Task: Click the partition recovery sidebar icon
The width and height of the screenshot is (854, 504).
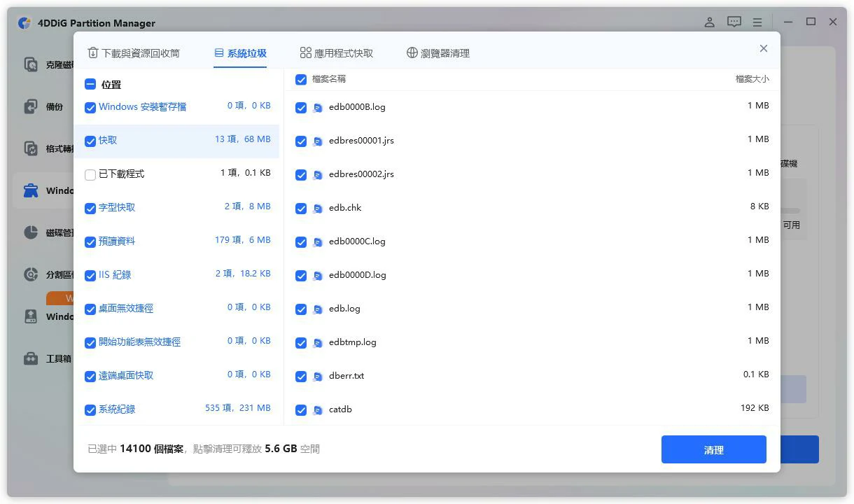Action: (x=31, y=275)
